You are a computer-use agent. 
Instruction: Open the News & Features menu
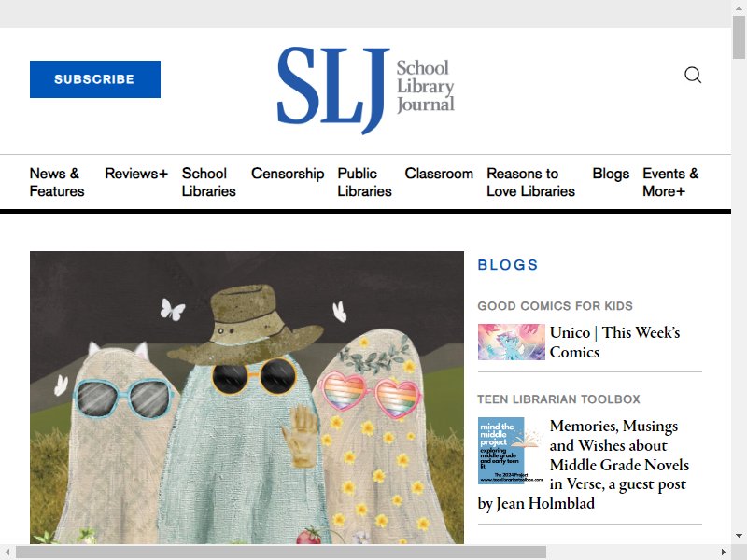(57, 182)
